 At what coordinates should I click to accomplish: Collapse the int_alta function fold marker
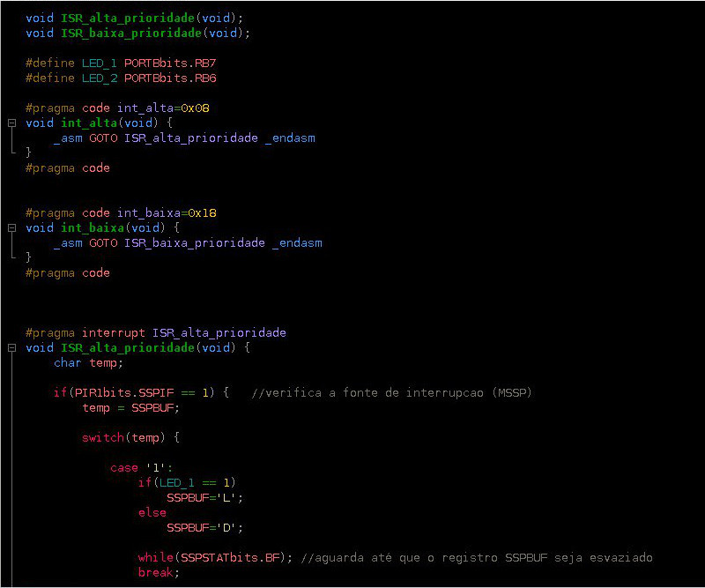point(11,123)
